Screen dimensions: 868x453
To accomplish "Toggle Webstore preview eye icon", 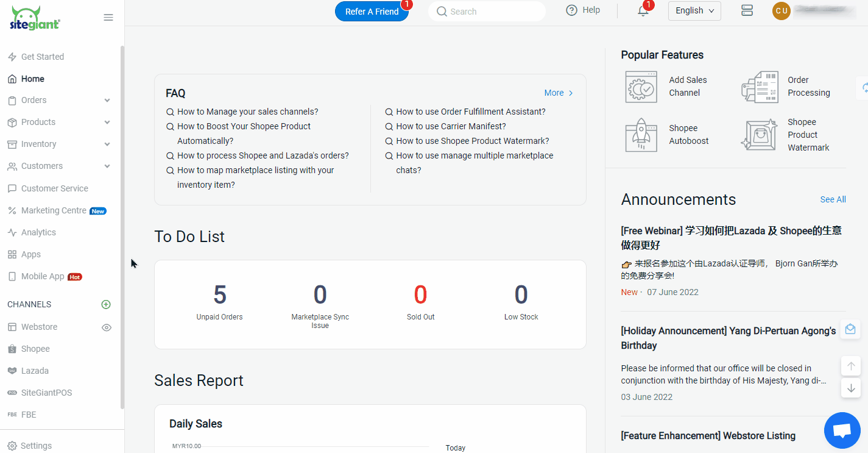I will [107, 327].
